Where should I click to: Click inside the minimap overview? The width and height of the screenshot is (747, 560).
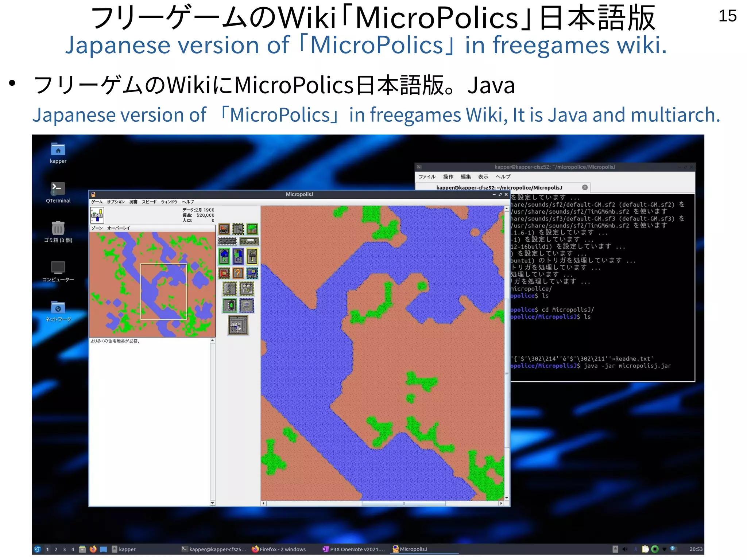coord(152,284)
